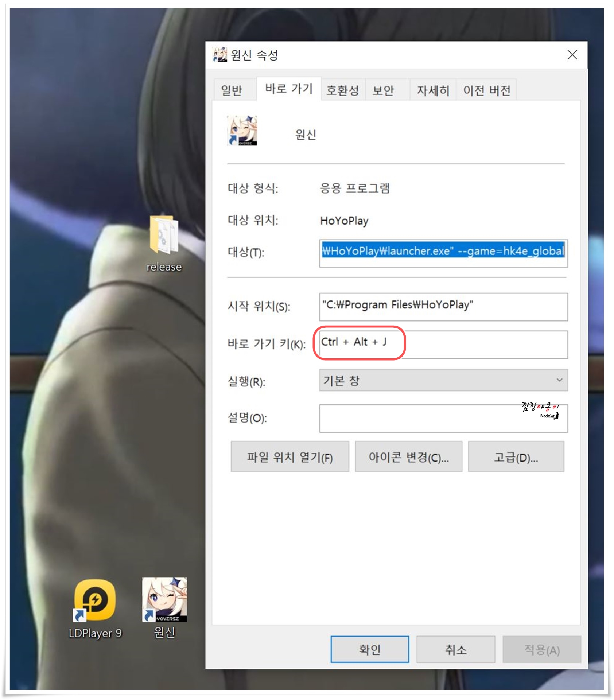The image size is (614, 700).
Task: Click the 바로 가기 키(K) field
Action: (443, 345)
